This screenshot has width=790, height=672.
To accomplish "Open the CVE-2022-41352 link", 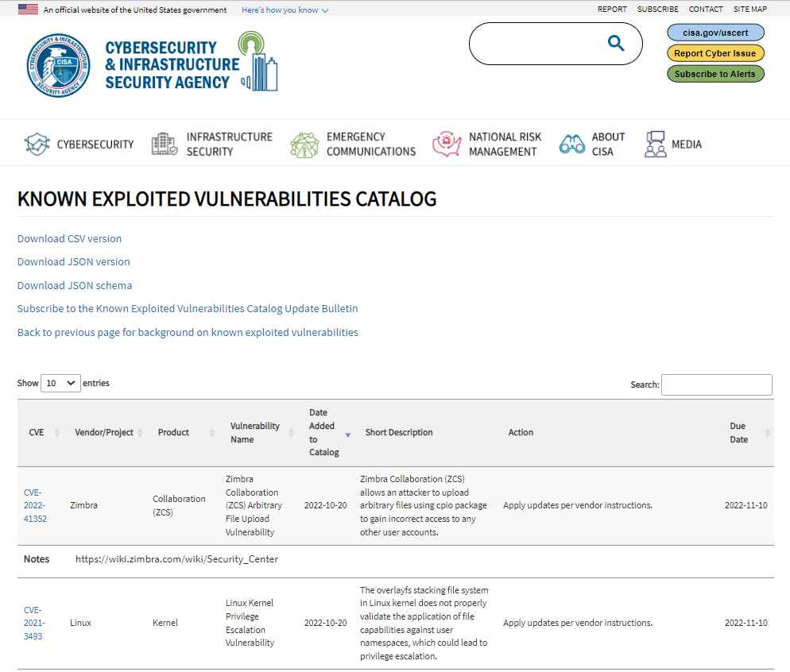I will pos(35,505).
